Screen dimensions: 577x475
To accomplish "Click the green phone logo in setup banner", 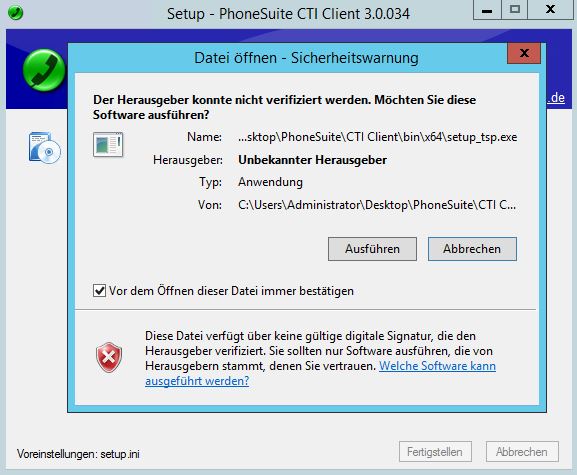I will pos(44,70).
